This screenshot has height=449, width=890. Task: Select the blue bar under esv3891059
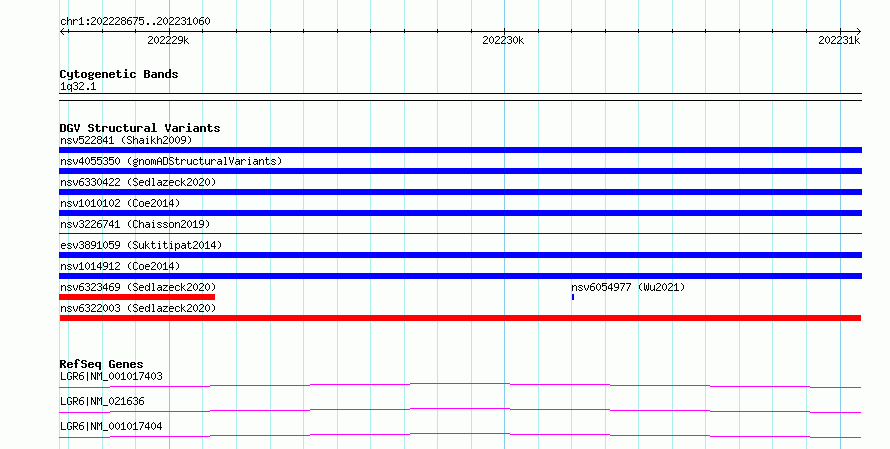click(x=460, y=255)
